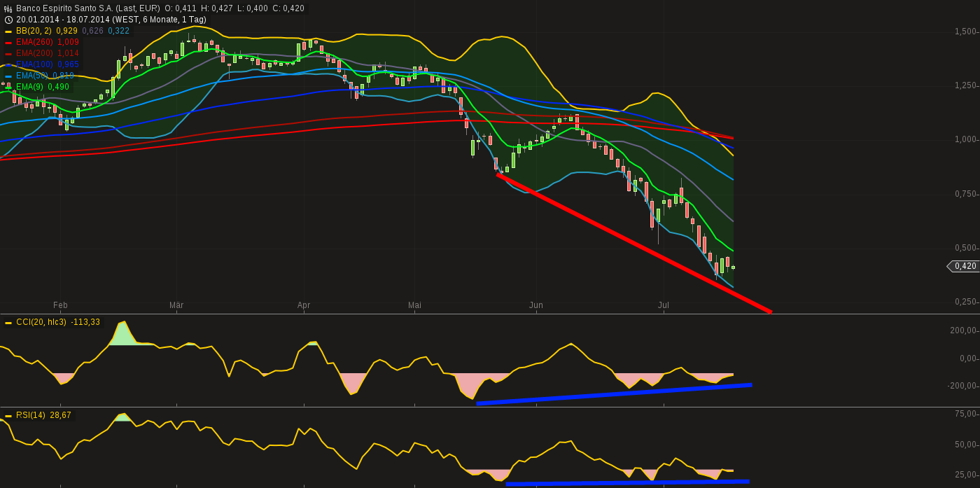Click the Jun label on the time axis
This screenshot has height=488, width=980.
(536, 305)
